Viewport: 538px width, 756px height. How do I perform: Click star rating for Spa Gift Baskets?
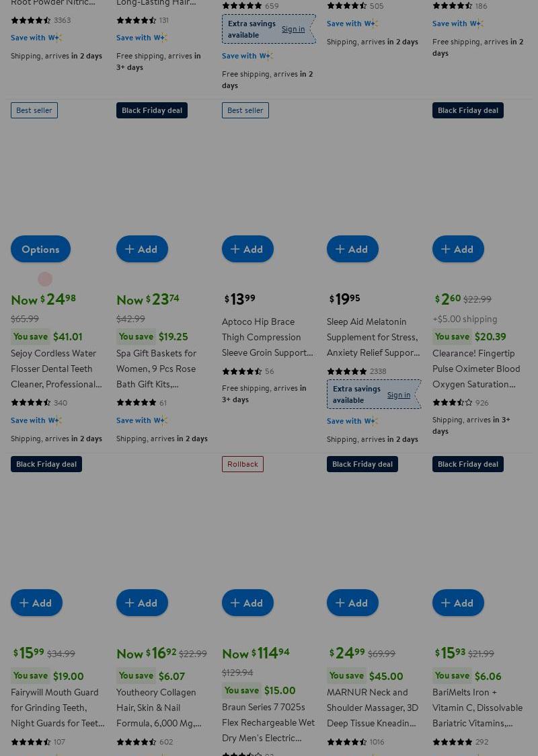tap(136, 402)
